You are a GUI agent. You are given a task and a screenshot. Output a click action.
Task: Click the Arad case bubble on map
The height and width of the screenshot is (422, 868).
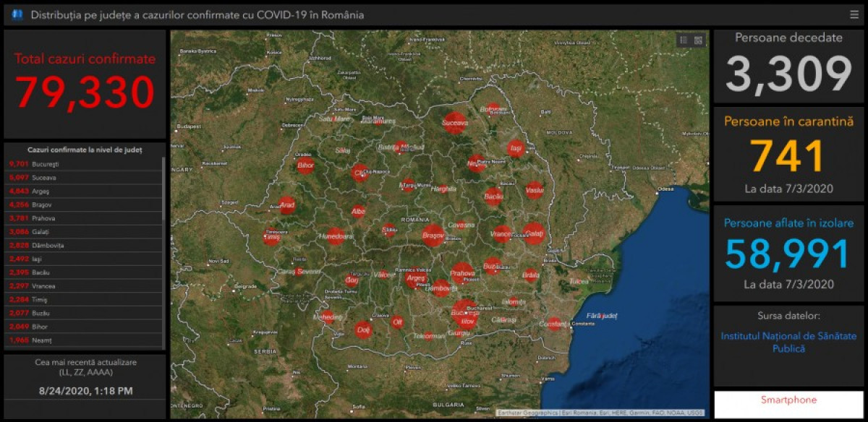287,205
